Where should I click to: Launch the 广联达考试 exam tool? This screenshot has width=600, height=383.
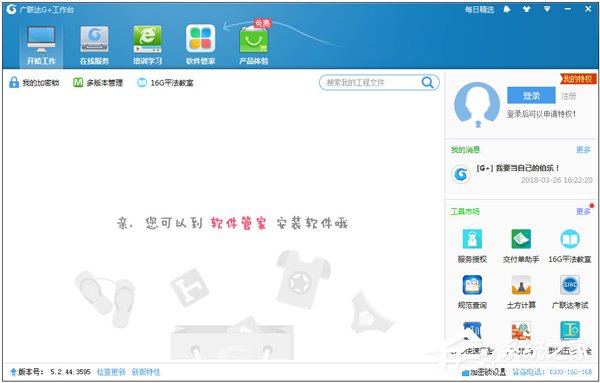pos(570,285)
